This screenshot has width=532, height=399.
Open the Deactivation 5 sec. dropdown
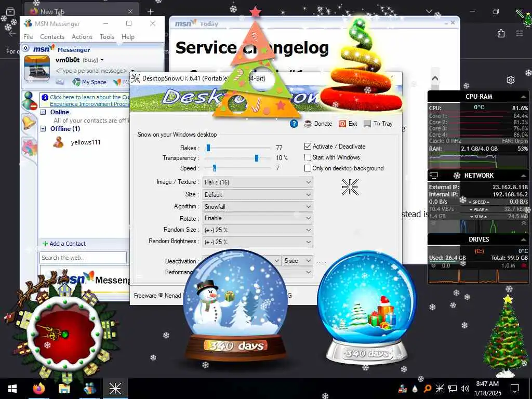coord(298,261)
